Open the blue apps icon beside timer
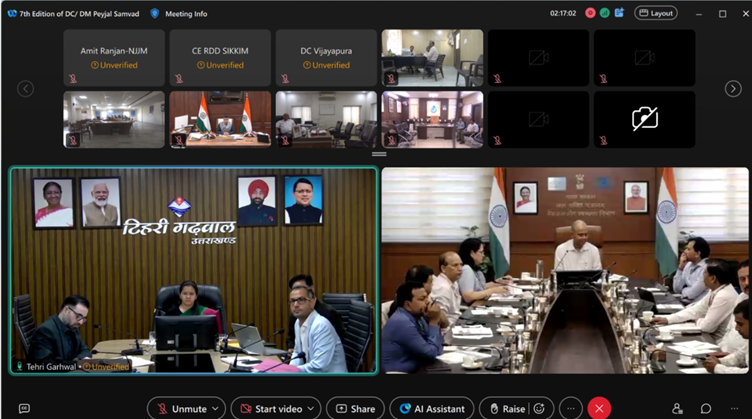Screen dimensions: 752x419 click(619, 13)
